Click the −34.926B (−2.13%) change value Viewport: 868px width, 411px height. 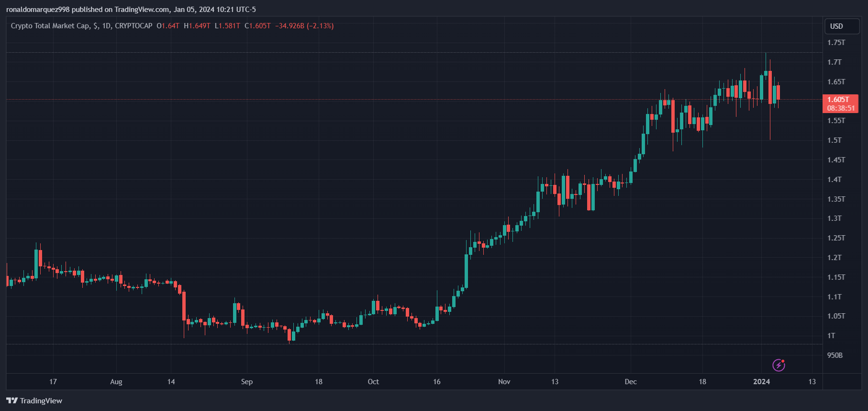click(x=304, y=26)
